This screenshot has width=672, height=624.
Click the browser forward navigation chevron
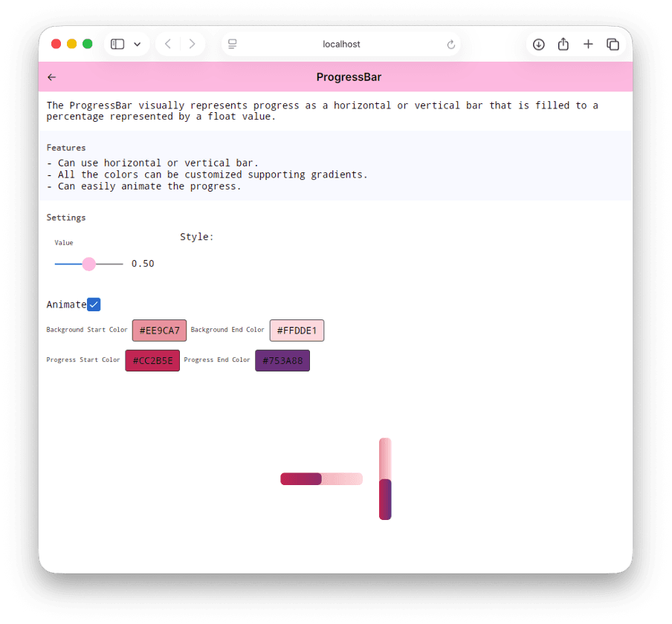tap(192, 44)
